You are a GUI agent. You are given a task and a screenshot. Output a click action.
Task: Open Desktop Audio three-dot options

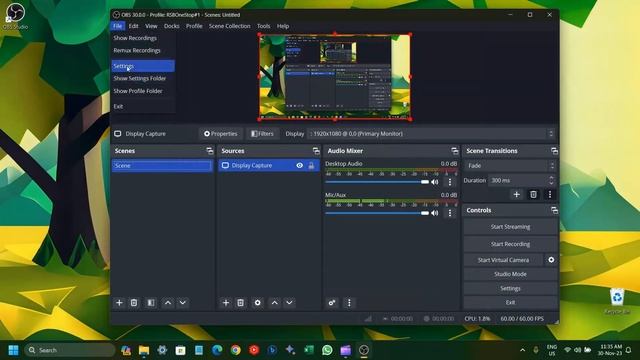(450, 182)
